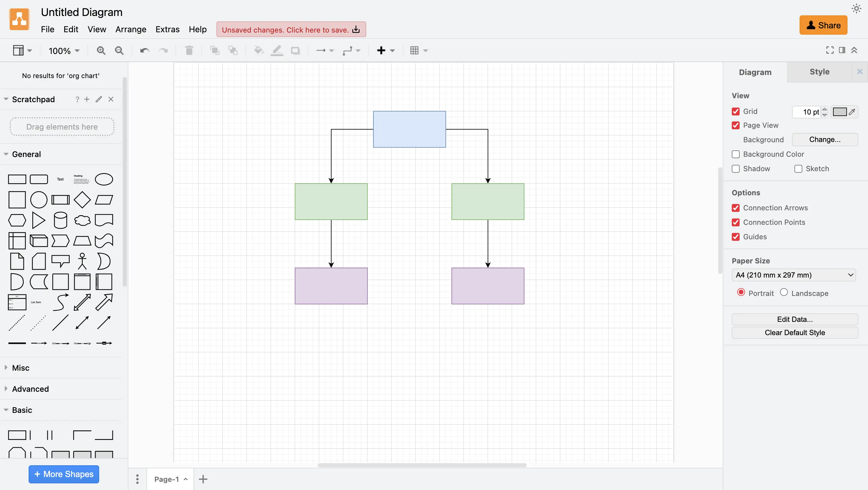Click the delete trash icon
Image resolution: width=868 pixels, height=490 pixels.
[189, 51]
